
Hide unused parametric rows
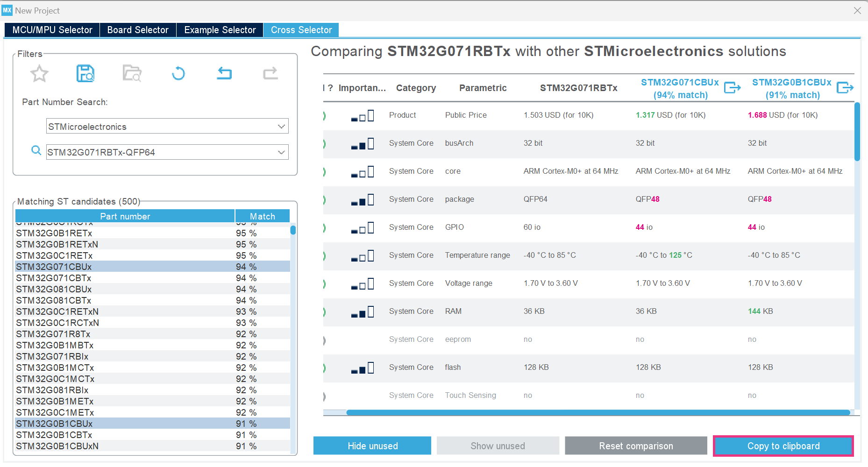click(x=372, y=446)
